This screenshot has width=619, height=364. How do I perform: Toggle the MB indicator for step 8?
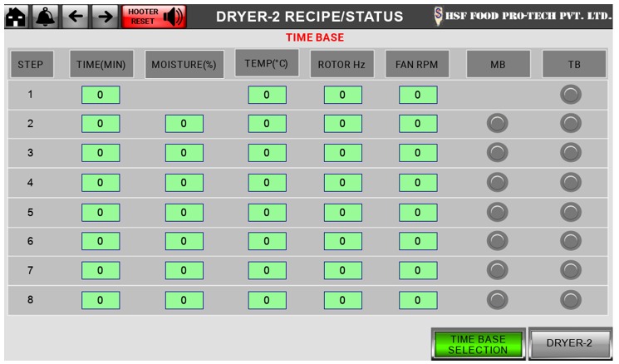[x=497, y=299]
